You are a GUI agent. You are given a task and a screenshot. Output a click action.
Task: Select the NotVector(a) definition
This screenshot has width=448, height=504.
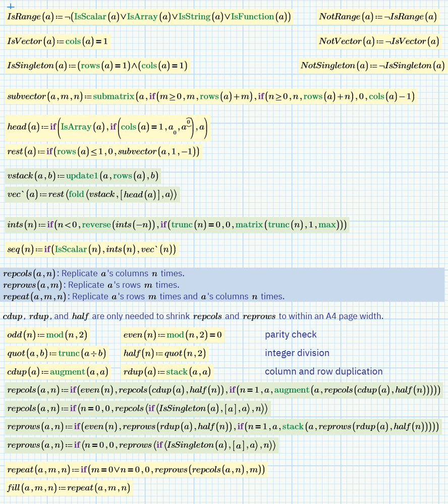point(379,41)
